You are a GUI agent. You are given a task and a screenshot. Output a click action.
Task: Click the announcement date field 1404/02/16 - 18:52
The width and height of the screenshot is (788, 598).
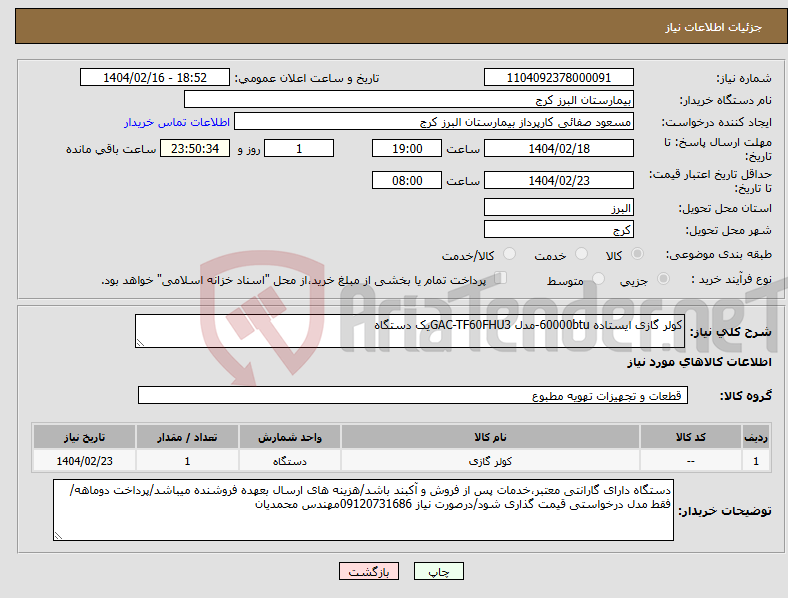coord(155,77)
